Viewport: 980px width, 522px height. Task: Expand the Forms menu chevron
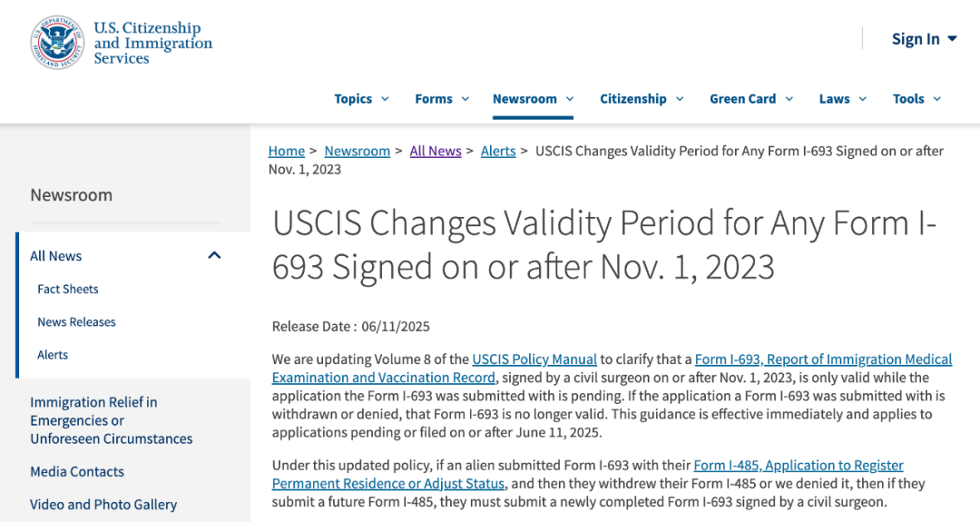(465, 99)
